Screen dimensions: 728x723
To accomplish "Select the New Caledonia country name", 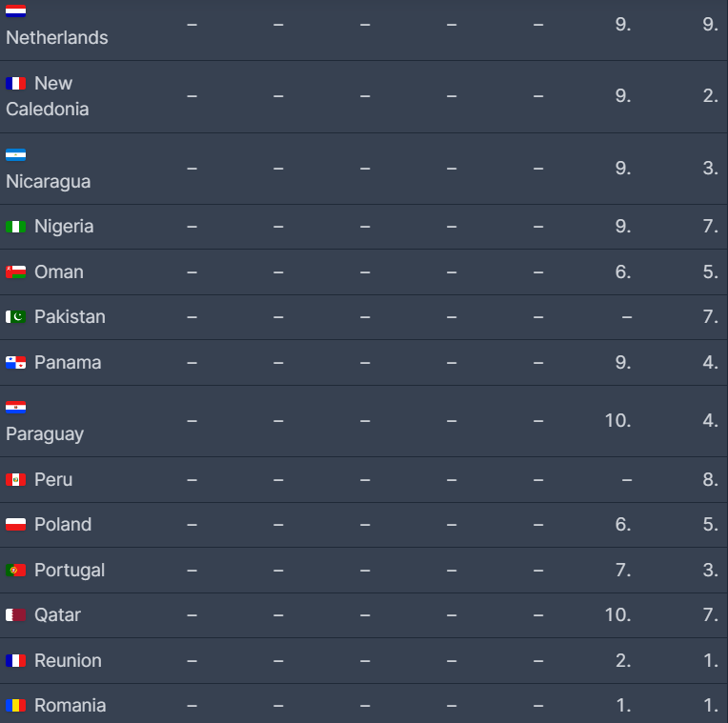I will [48, 97].
